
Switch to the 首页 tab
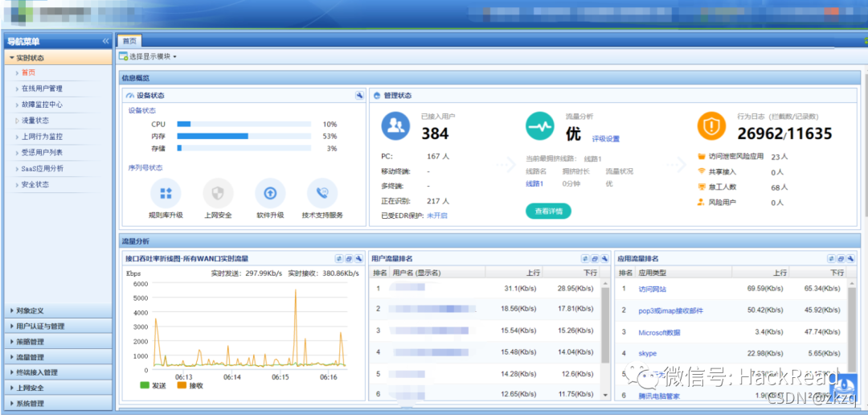(x=129, y=41)
